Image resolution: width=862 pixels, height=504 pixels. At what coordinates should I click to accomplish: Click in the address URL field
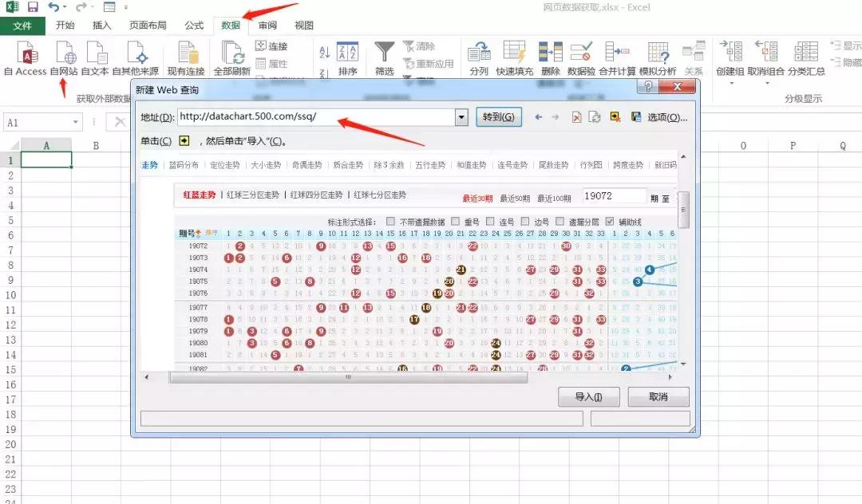(315, 117)
